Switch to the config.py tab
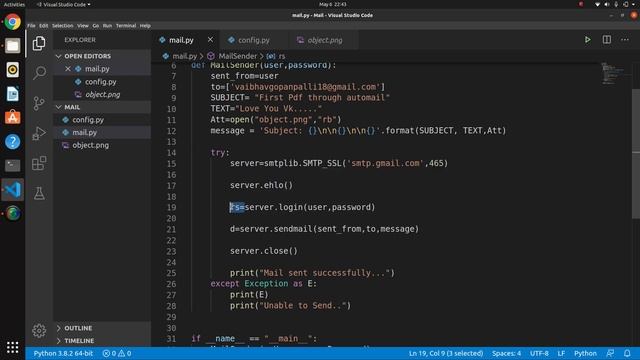Viewport: 640px width, 360px height. click(x=253, y=40)
